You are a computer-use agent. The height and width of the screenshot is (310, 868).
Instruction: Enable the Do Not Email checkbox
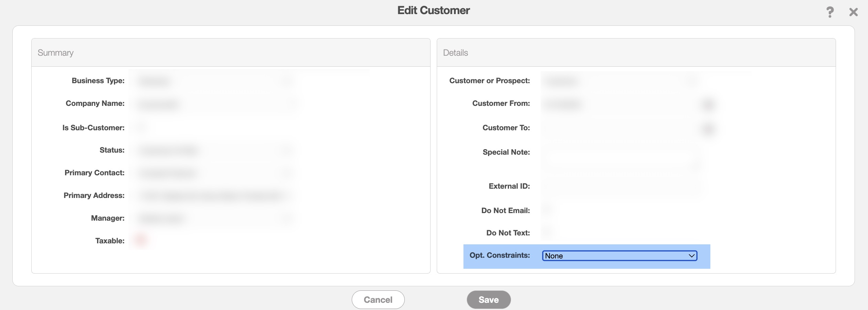(547, 210)
